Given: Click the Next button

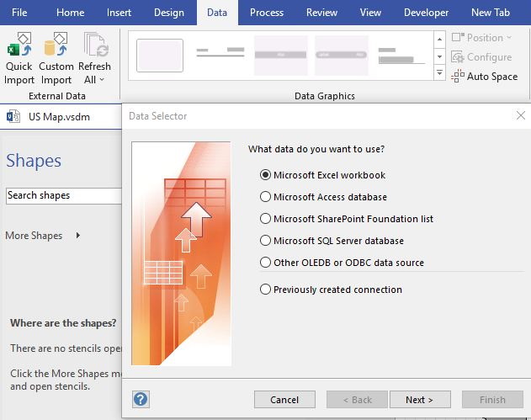Looking at the screenshot, I should click(419, 400).
